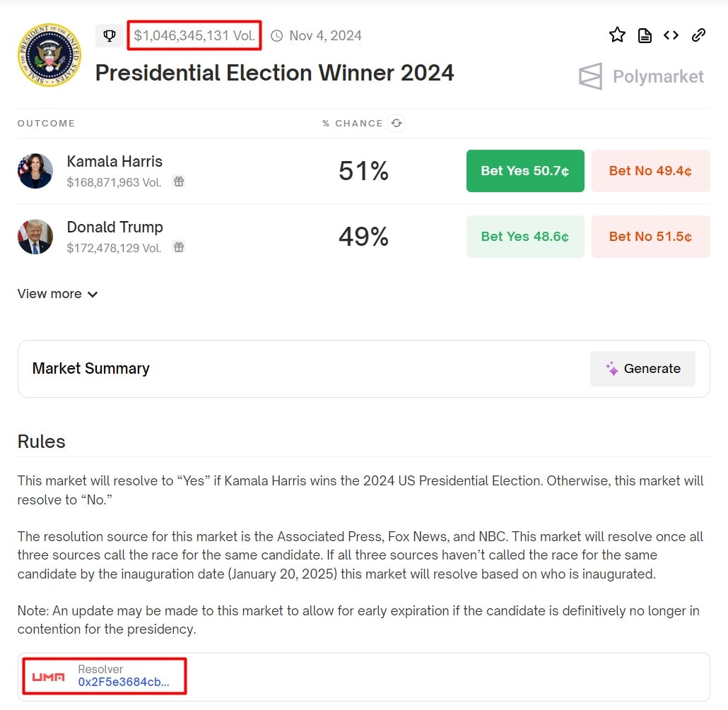
Task: Click Donald Trump profile photo
Action: click(35, 237)
